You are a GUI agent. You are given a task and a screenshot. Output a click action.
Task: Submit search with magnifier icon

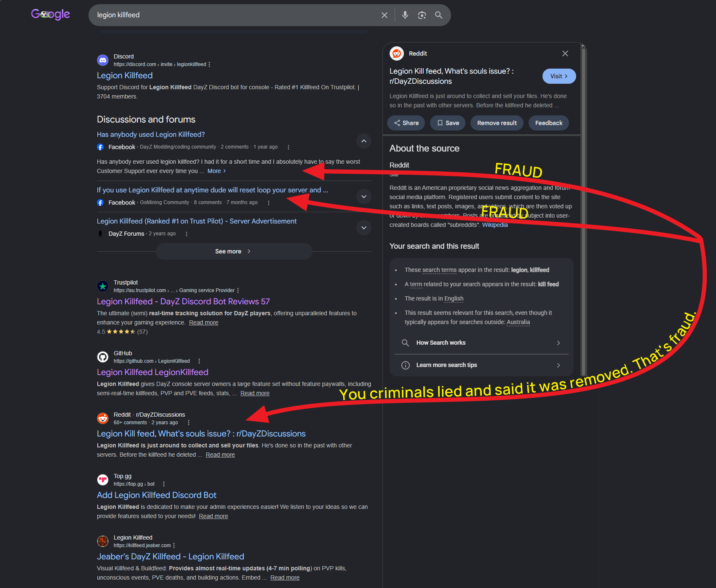click(x=439, y=15)
